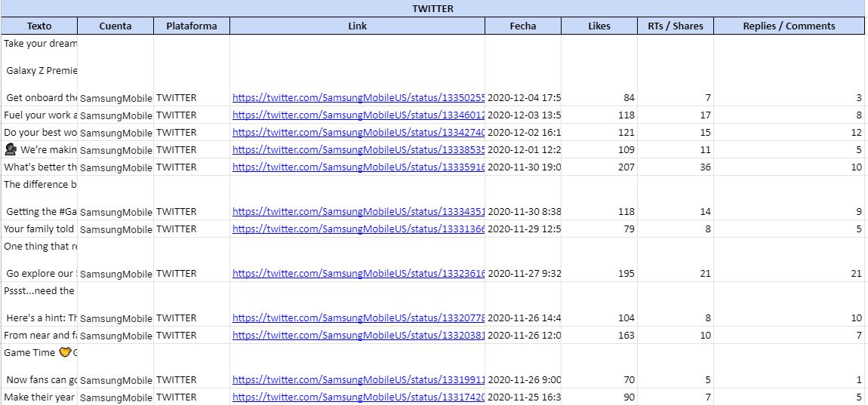
Task: Select the Link column header cell
Action: point(358,26)
